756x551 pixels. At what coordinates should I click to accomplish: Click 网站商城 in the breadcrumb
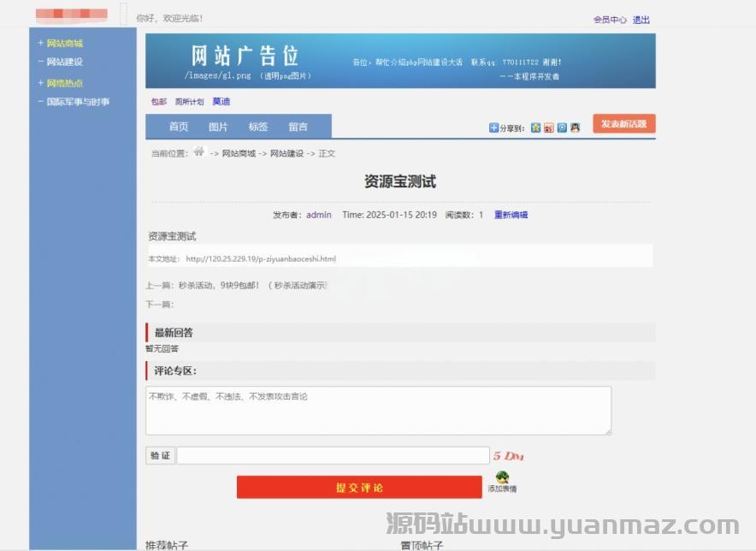239,153
